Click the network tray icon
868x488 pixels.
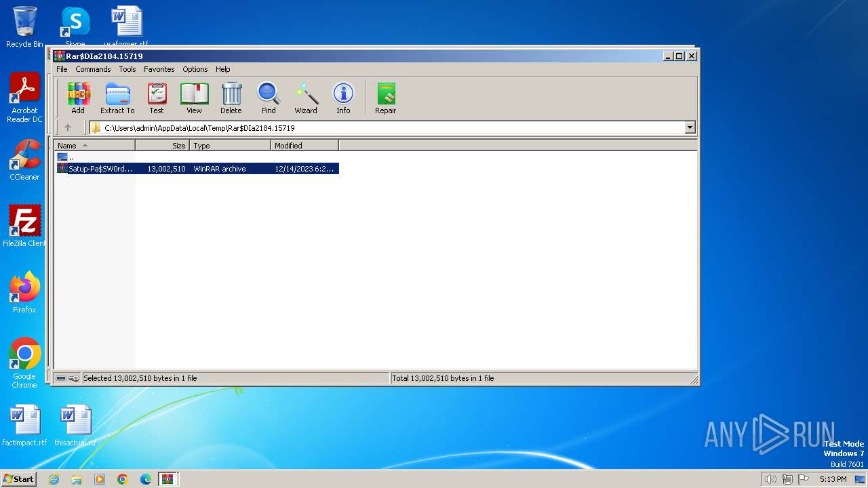(787, 479)
